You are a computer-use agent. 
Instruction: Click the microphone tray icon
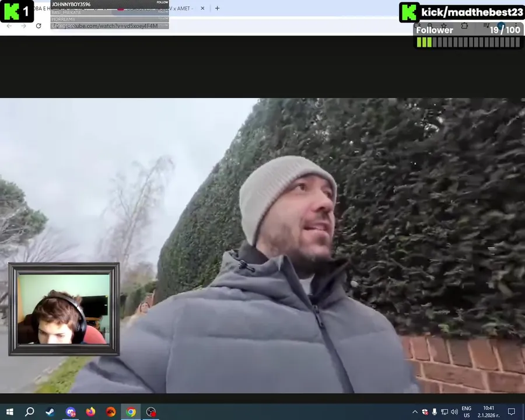[x=435, y=412]
